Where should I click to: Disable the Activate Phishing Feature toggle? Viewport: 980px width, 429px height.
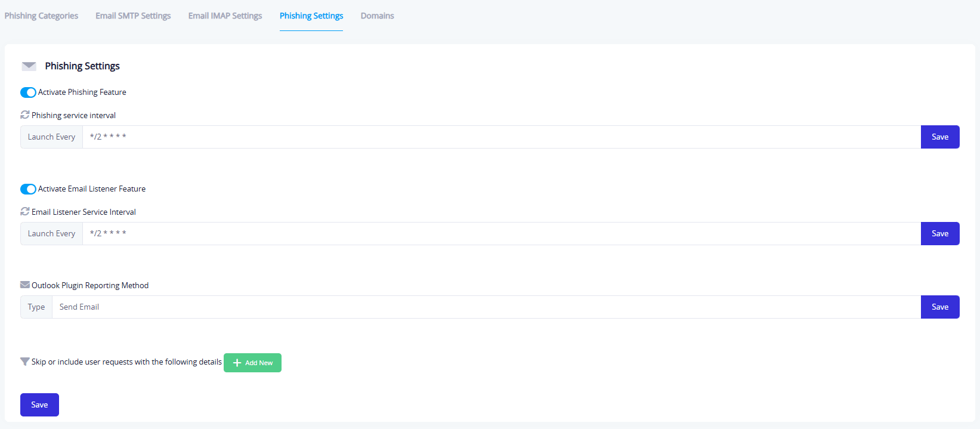click(x=28, y=92)
